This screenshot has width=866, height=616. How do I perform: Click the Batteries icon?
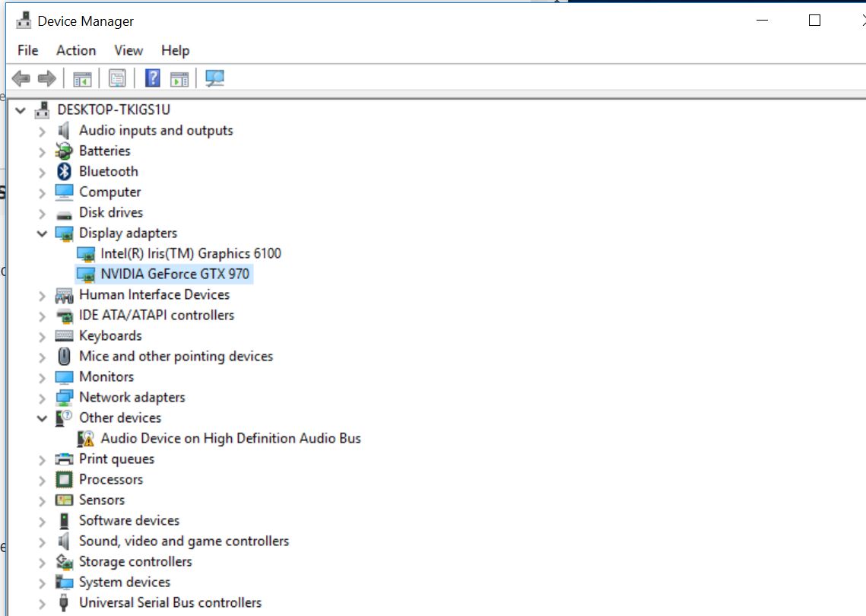coord(64,151)
